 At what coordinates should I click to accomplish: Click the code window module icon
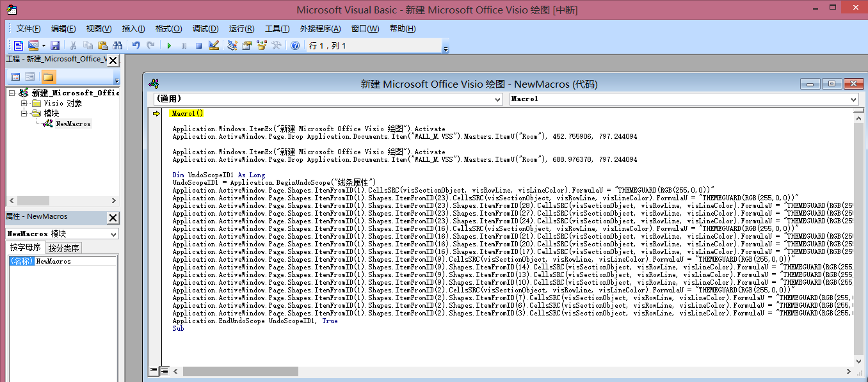tap(154, 84)
